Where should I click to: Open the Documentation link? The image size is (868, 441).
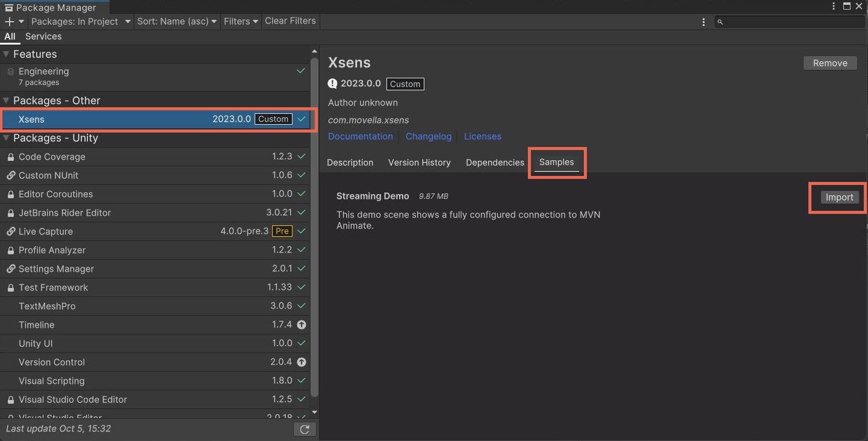[x=360, y=136]
